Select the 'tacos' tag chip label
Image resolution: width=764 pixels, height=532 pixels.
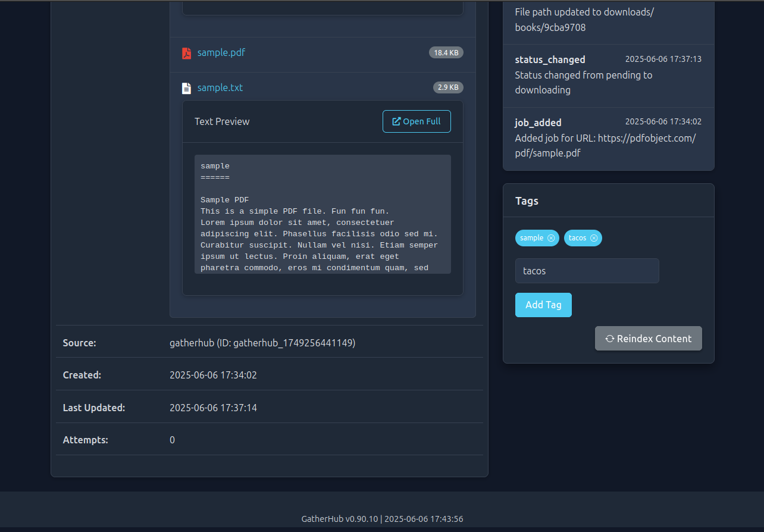click(x=577, y=238)
